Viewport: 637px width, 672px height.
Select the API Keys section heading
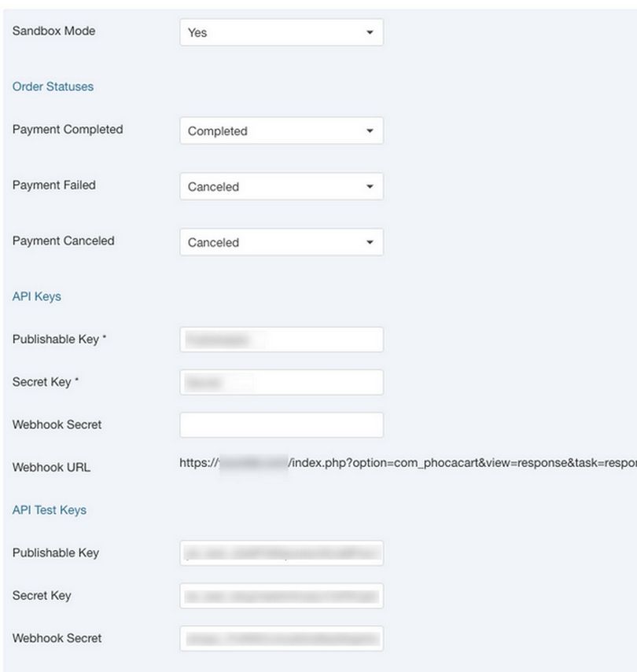point(36,296)
